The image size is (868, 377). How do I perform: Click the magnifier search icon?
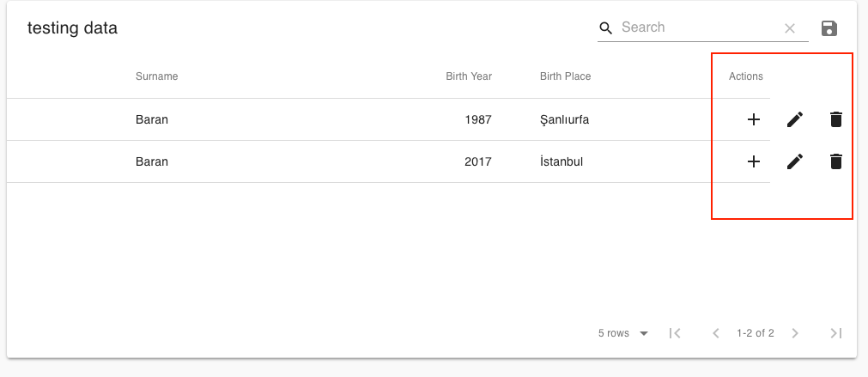click(x=606, y=28)
